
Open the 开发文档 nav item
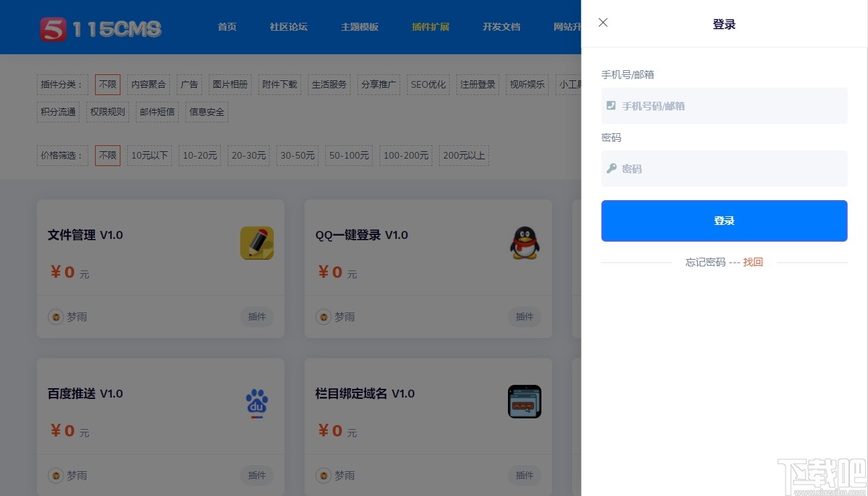tap(501, 27)
